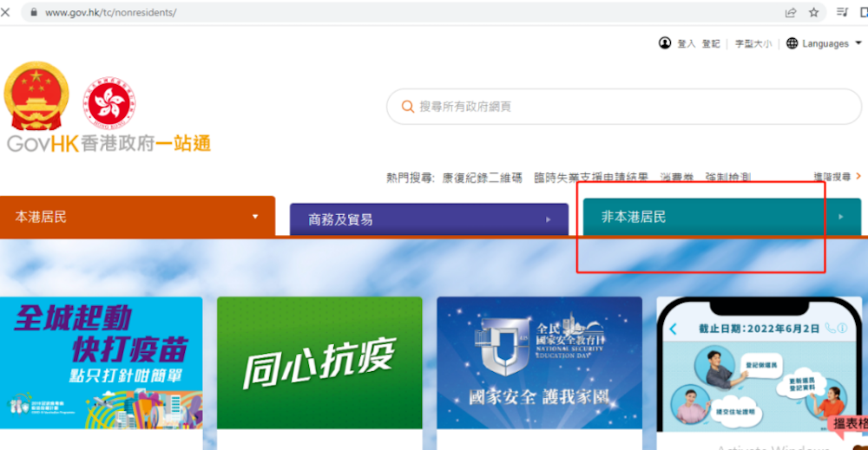Expand the 商務及貿易 tab arrow

(549, 220)
